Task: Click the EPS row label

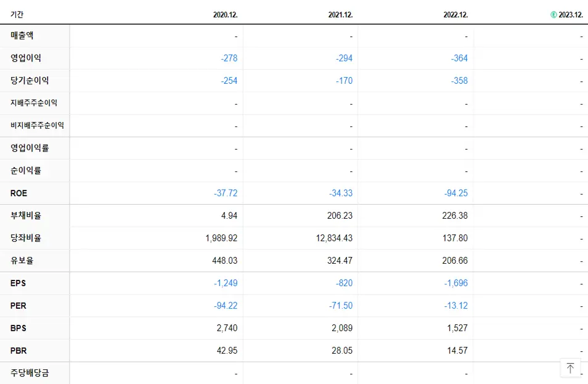Action: coord(18,283)
